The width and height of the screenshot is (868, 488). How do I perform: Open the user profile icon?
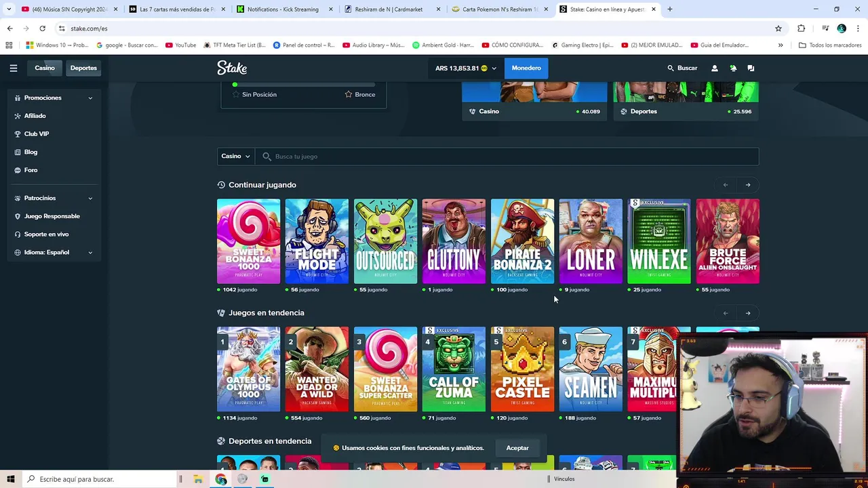pos(714,68)
